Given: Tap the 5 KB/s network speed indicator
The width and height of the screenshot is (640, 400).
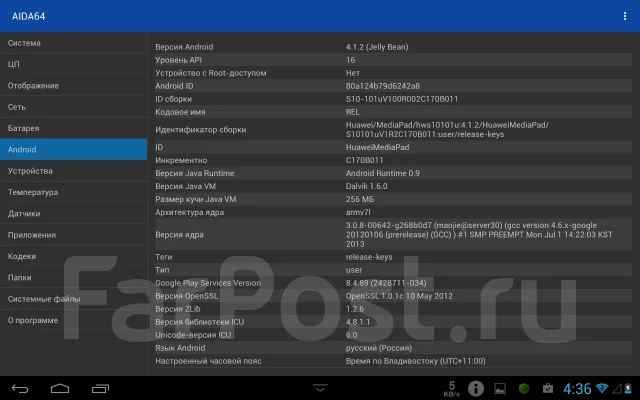Looking at the screenshot, I should 451,389.
